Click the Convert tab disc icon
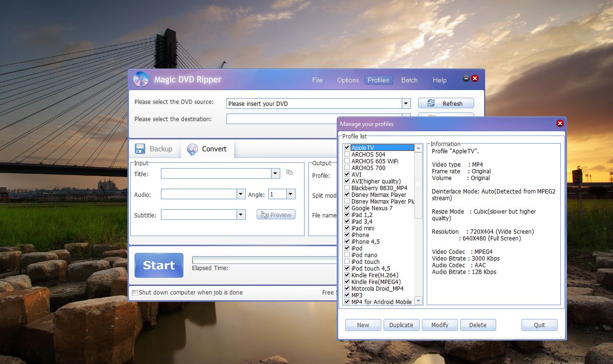The width and height of the screenshot is (613, 364). pyautogui.click(x=193, y=149)
